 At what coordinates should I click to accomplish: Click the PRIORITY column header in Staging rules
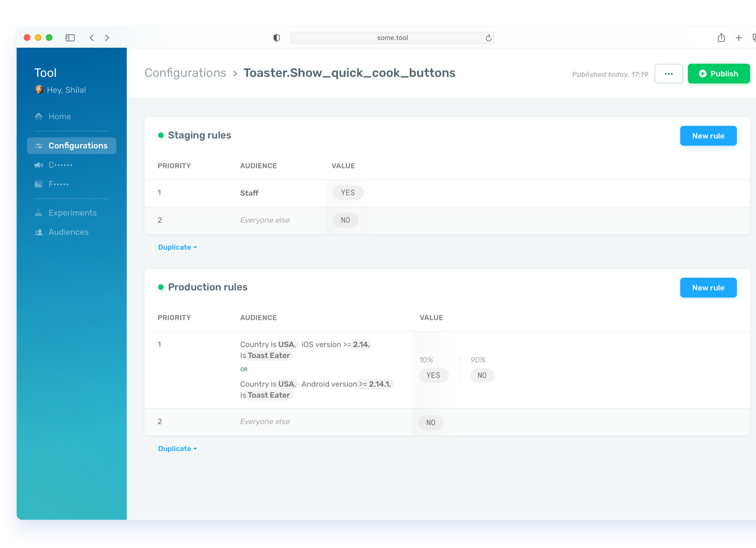click(174, 166)
